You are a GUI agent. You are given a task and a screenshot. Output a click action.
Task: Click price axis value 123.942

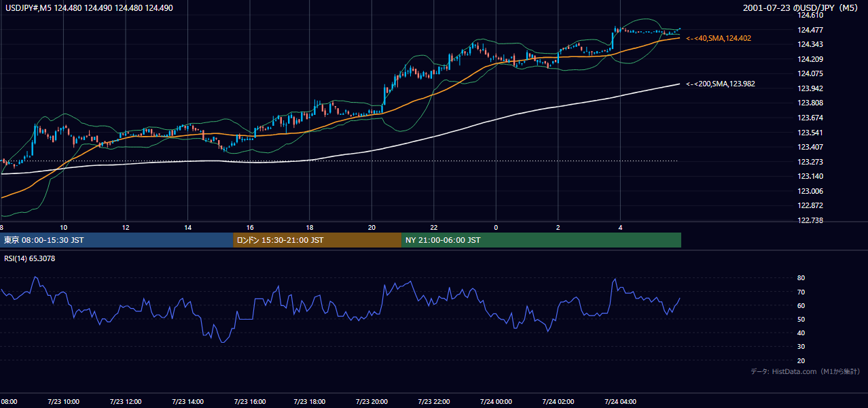(810, 88)
